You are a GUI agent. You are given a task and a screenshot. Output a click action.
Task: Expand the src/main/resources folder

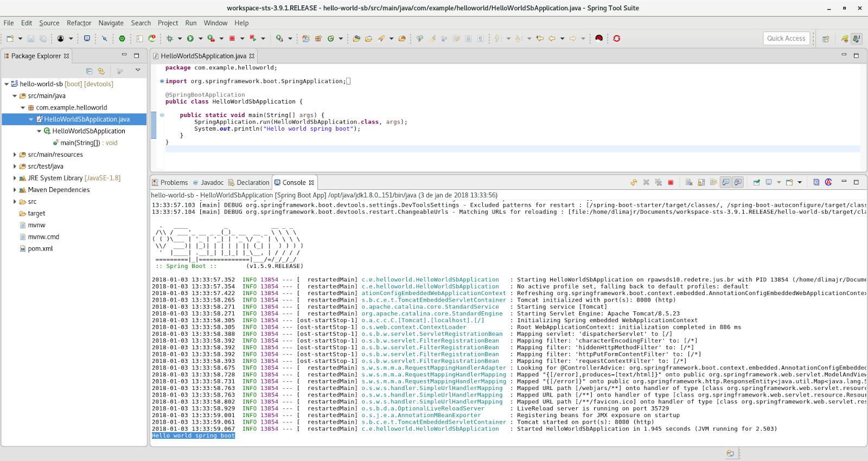click(15, 155)
